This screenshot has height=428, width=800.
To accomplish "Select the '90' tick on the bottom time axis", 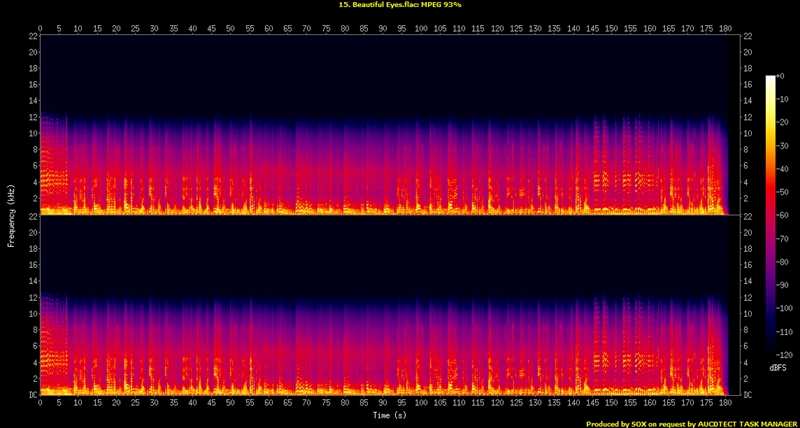I will [384, 402].
